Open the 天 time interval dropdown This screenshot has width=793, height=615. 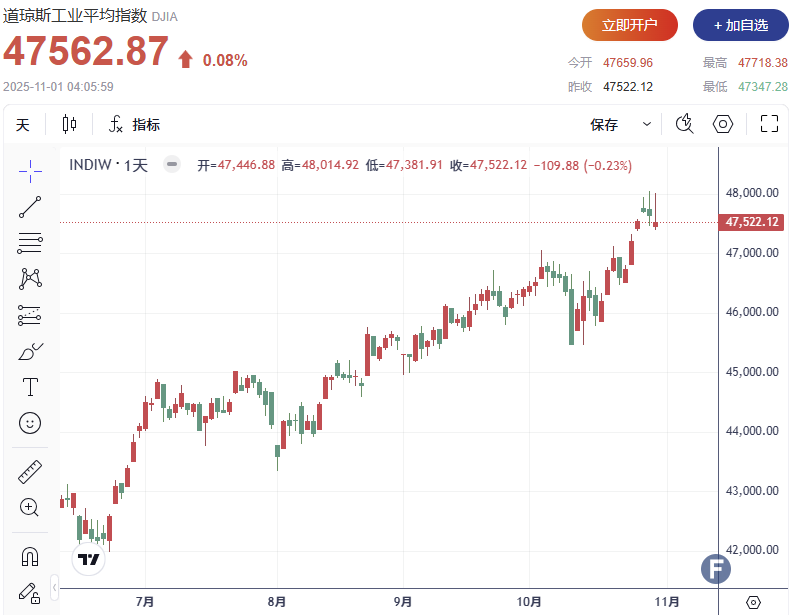[23, 125]
